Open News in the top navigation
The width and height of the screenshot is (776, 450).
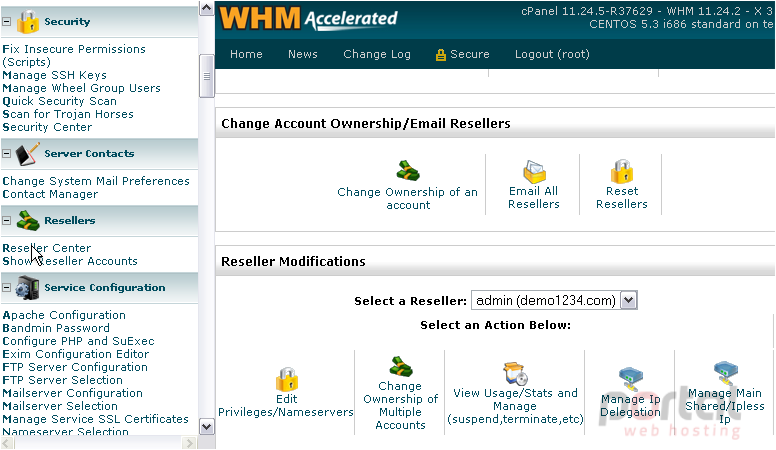(x=303, y=54)
